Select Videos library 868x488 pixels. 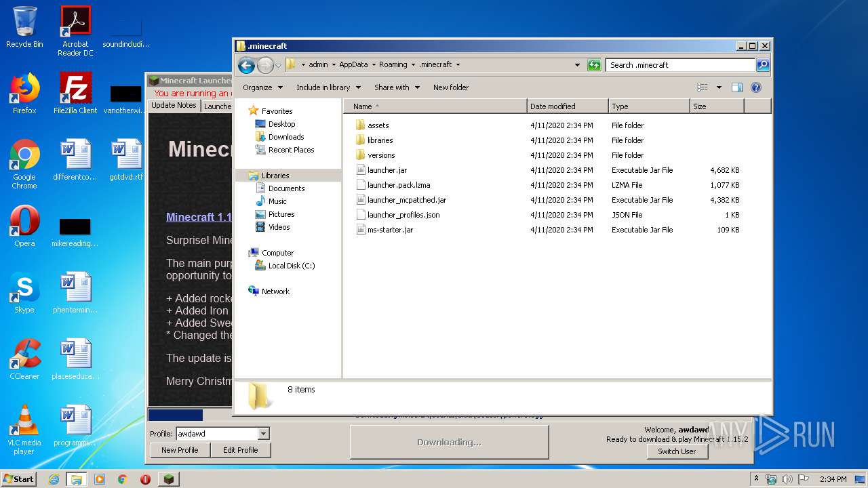point(279,227)
